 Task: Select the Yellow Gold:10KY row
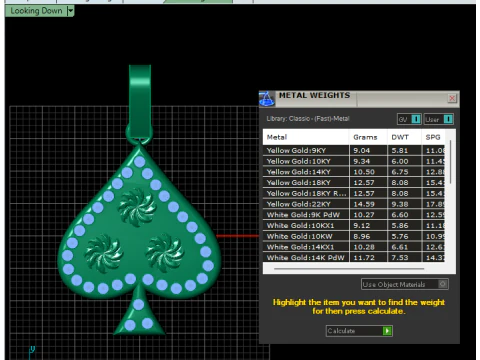click(353, 161)
